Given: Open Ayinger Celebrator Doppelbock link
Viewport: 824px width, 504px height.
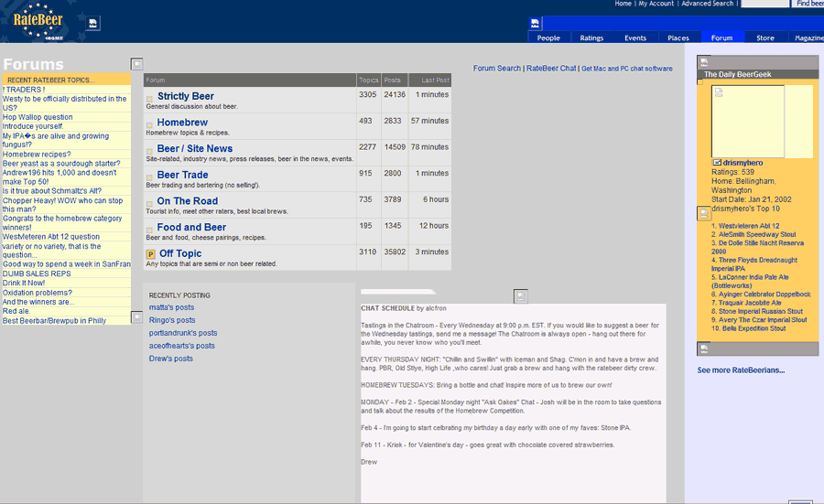Looking at the screenshot, I should (x=764, y=295).
